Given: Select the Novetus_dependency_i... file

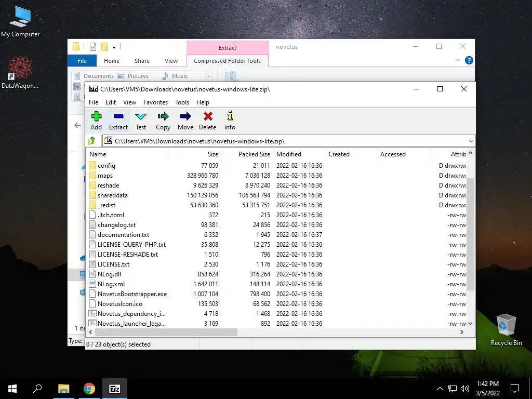Looking at the screenshot, I should point(131,313).
